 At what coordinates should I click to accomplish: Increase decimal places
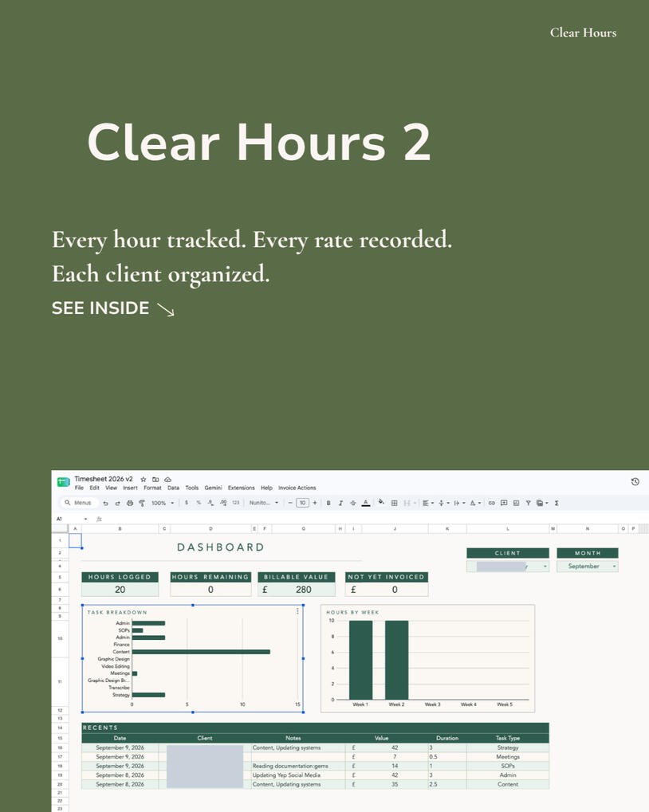pos(222,503)
